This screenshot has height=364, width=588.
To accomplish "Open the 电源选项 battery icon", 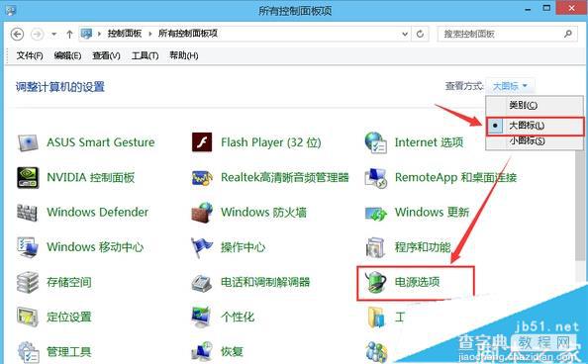I will 375,282.
